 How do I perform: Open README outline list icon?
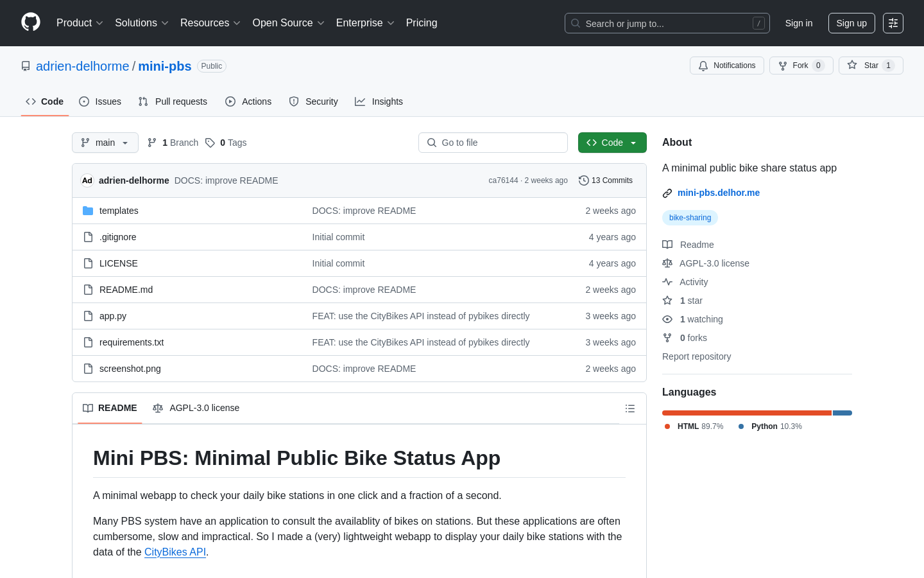click(x=630, y=408)
